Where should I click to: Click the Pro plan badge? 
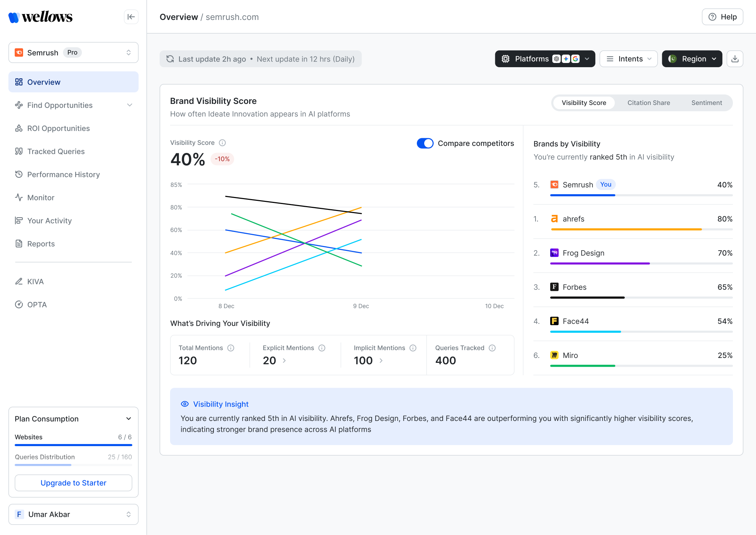tap(72, 52)
